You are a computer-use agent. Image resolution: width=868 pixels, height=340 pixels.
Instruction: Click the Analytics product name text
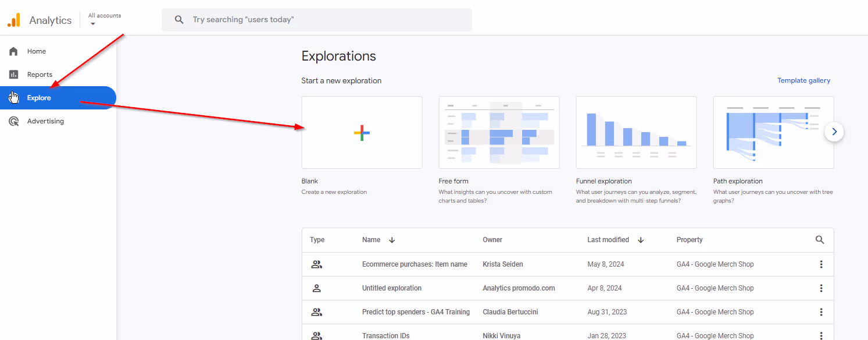51,20
